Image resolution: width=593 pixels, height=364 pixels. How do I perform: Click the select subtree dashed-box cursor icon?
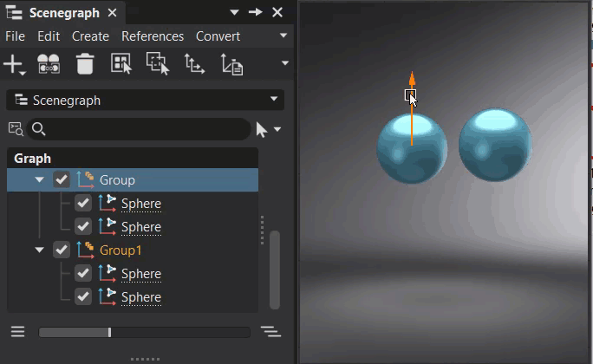[x=157, y=63]
